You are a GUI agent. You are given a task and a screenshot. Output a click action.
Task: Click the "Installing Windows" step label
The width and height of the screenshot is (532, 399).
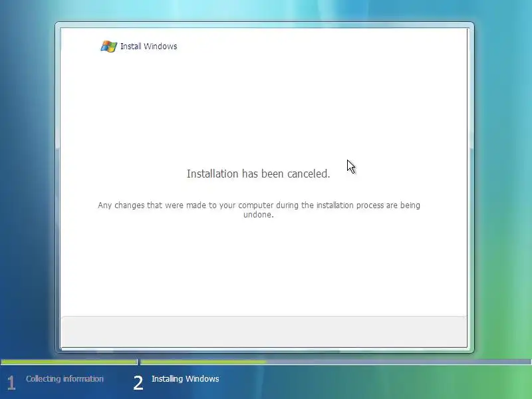[186, 378]
